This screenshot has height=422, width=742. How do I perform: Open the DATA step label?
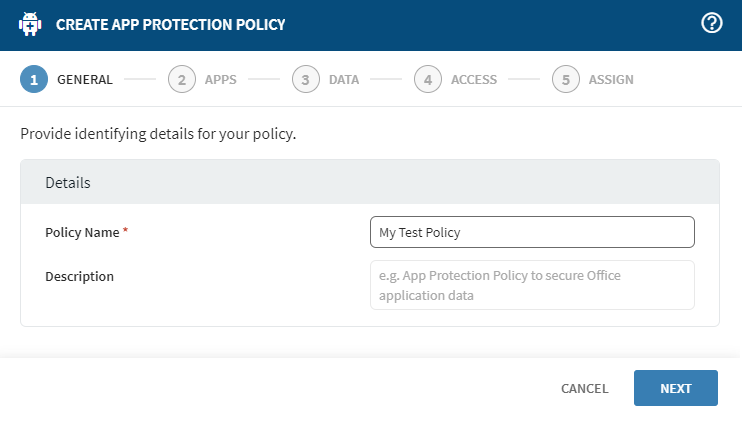click(x=344, y=80)
